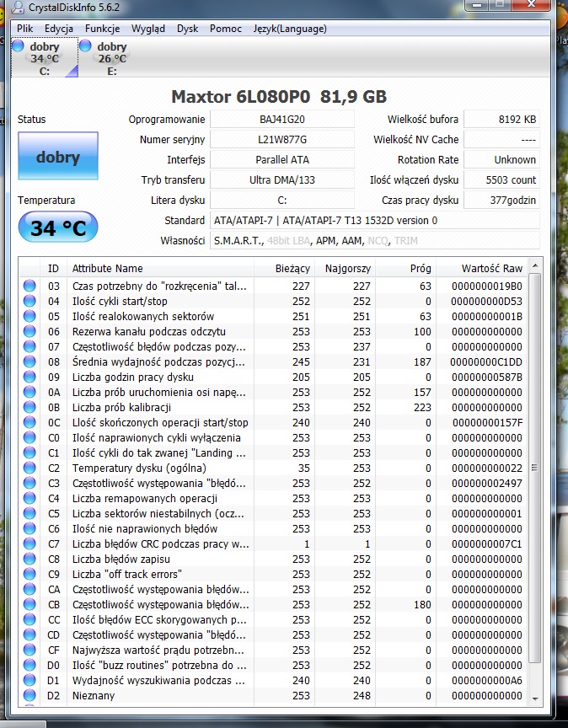Select 'Liczba "off track errors"' row
The width and height of the screenshot is (568, 728).
[x=274, y=574]
